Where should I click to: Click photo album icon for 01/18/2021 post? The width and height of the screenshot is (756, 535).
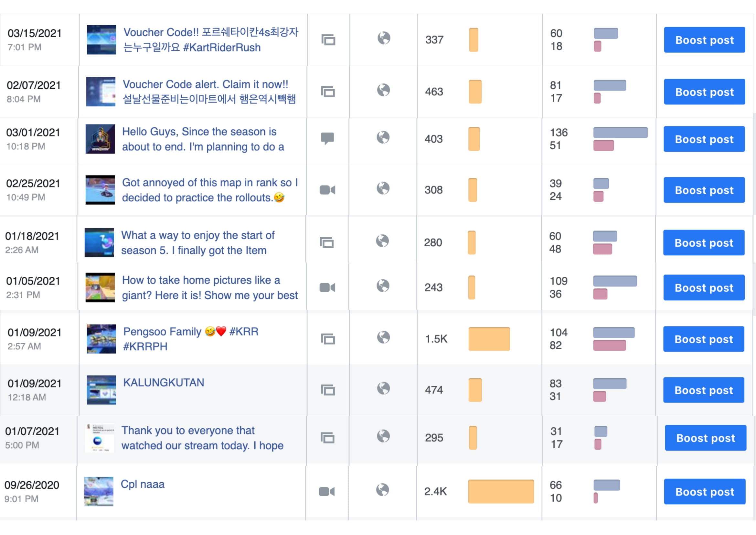click(x=326, y=243)
